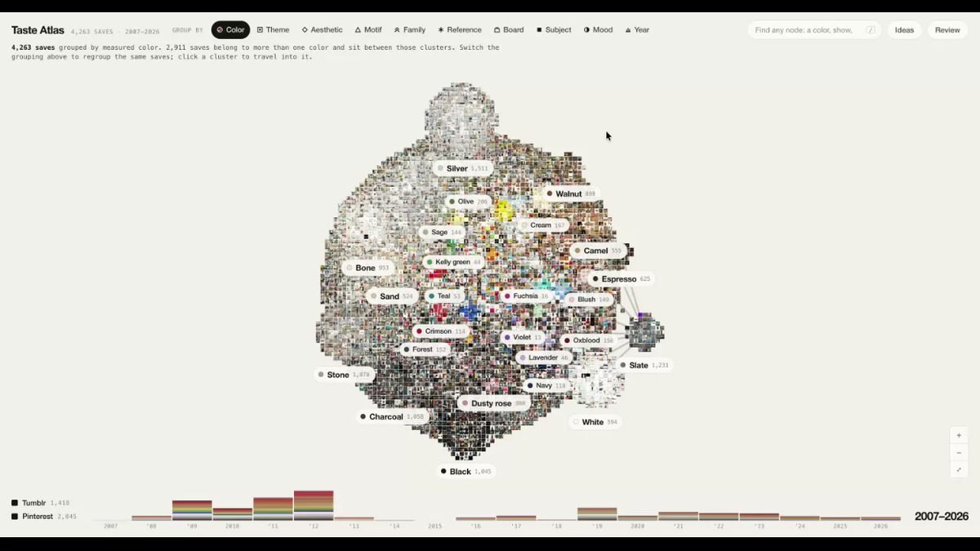Switch grouping to Subject
Screen dimensions: 980x551
click(554, 30)
